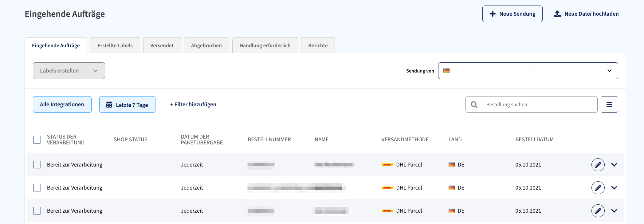
Task: Click the Alle Integrationen filter button
Action: click(x=62, y=104)
